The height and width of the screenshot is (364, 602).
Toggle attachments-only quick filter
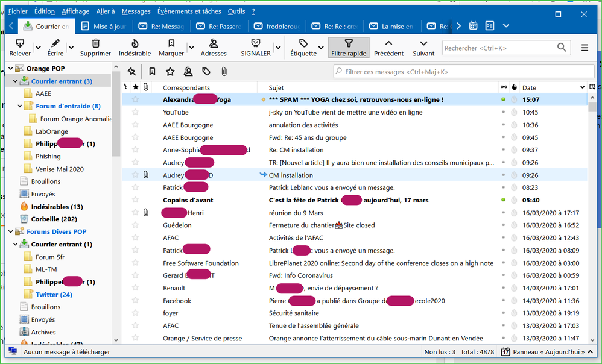[x=224, y=71]
